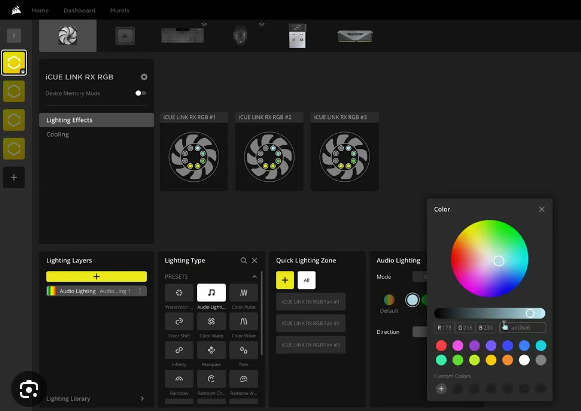Select iCUE LINK RX RGB Fan #2 zone
The width and height of the screenshot is (581, 411).
point(311,323)
